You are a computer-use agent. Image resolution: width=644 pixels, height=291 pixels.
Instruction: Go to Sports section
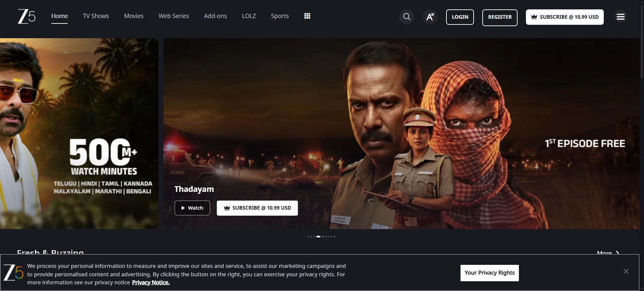(280, 16)
